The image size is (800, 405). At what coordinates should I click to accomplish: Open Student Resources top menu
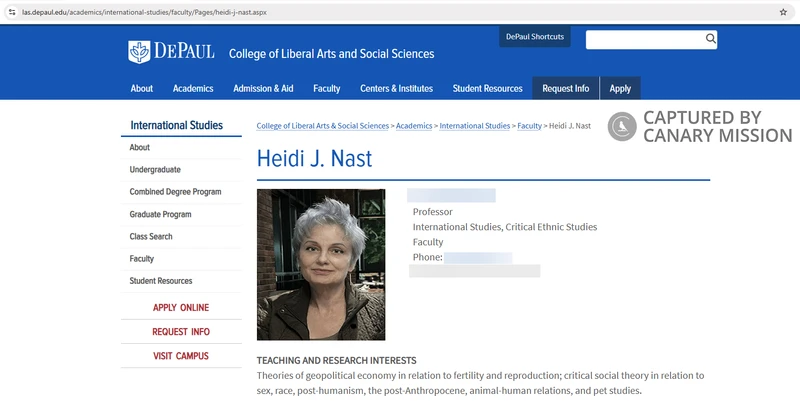coord(487,89)
